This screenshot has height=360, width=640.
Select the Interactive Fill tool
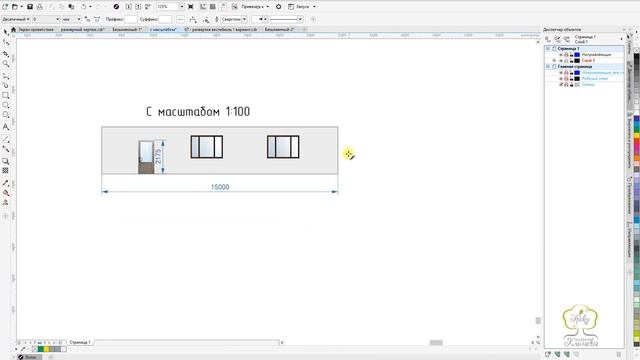coord(6,193)
